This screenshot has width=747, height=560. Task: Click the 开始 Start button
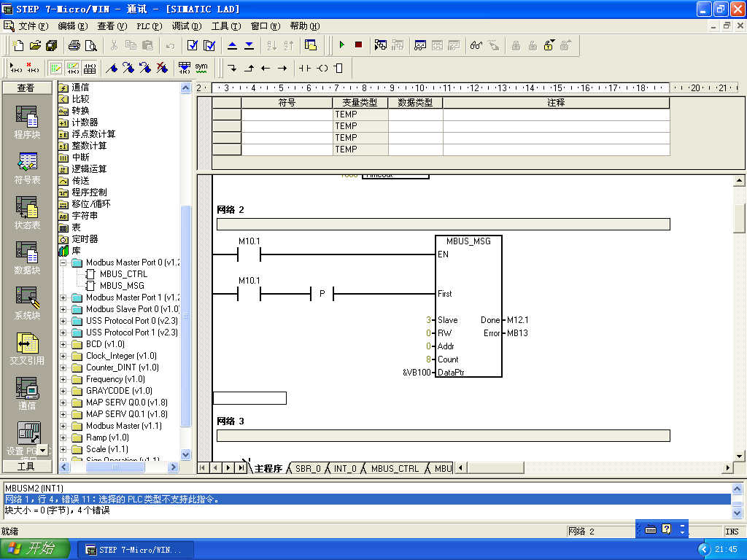click(x=35, y=549)
